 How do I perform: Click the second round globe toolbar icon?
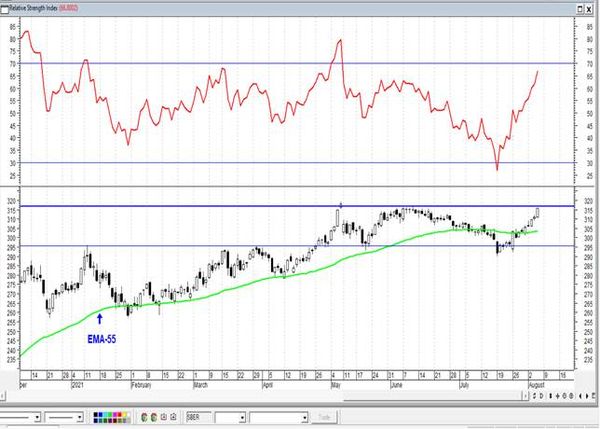pos(154,417)
